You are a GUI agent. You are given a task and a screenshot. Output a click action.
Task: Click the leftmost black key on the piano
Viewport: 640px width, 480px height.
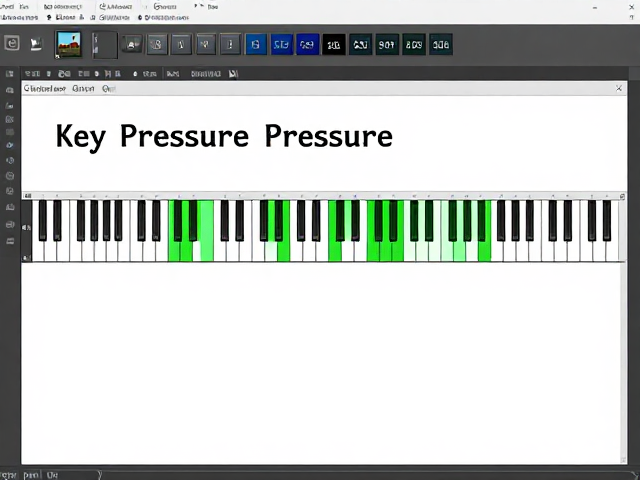click(x=42, y=220)
